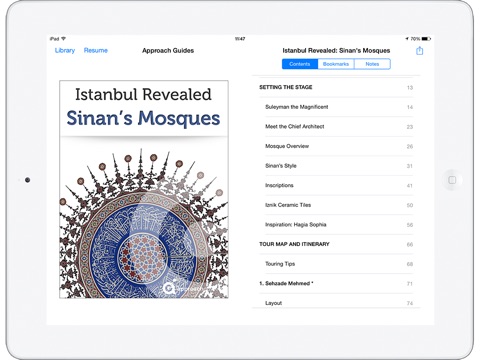Select the Inscriptions entry
The image size is (480, 360).
pos(339,185)
